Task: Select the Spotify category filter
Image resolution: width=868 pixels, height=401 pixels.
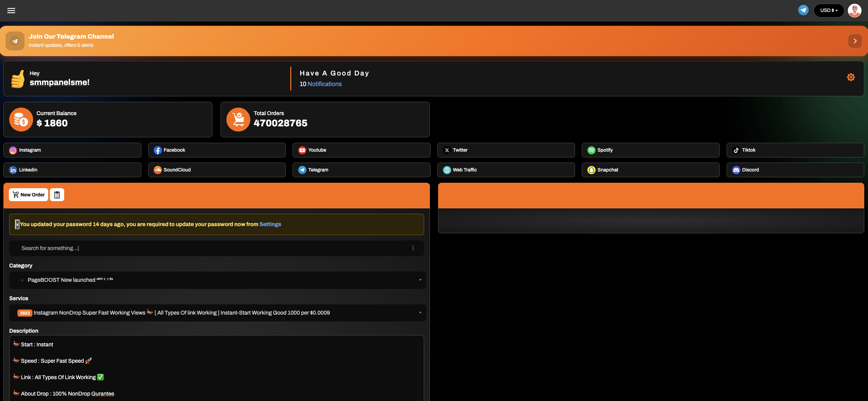Action: coord(650,150)
